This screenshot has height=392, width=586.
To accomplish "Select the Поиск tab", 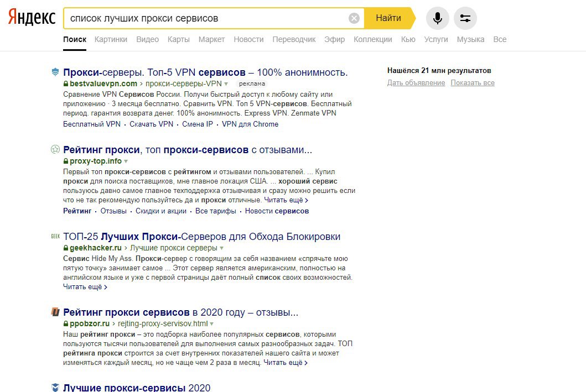I will point(75,39).
